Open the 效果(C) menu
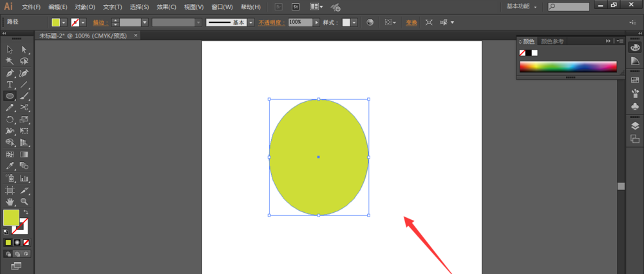This screenshot has height=274, width=644. tap(166, 7)
